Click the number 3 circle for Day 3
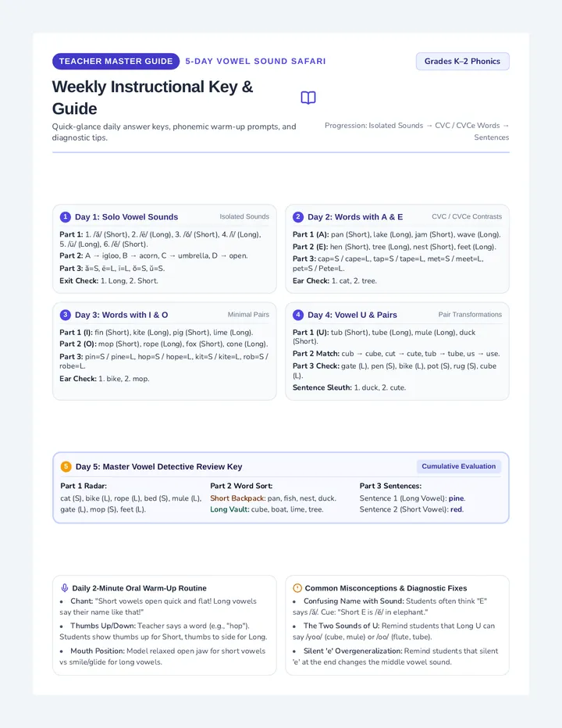 tap(66, 315)
